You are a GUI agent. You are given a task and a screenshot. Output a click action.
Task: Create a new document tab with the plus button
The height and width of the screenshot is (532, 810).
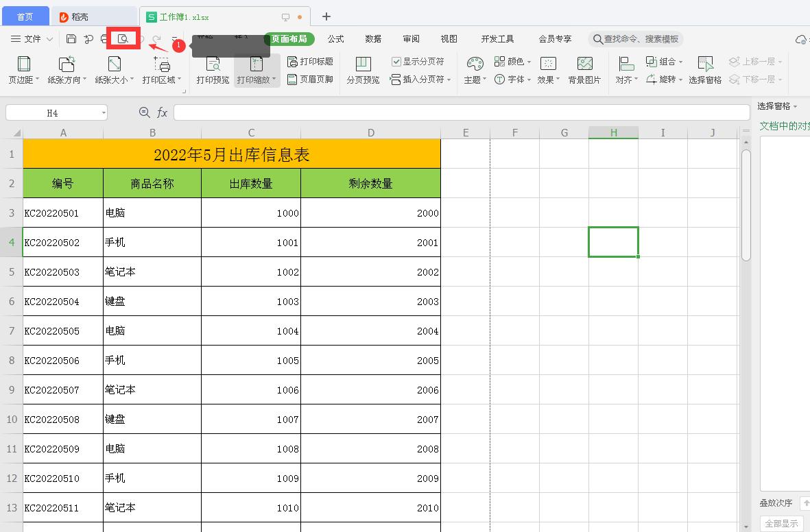point(326,16)
